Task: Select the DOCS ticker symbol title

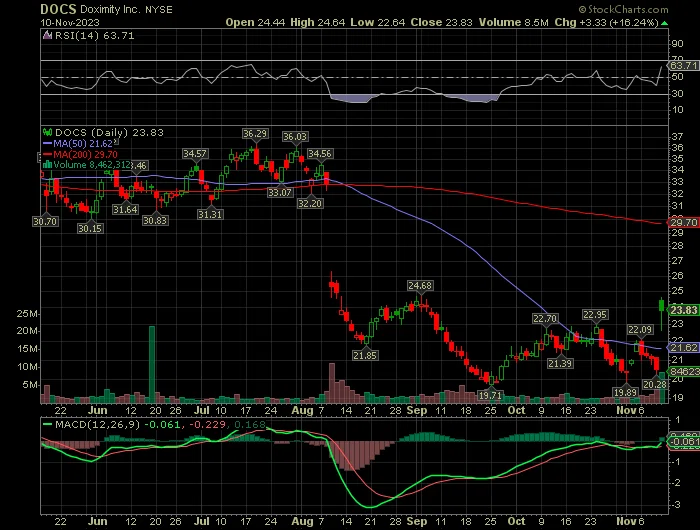Action: point(58,9)
